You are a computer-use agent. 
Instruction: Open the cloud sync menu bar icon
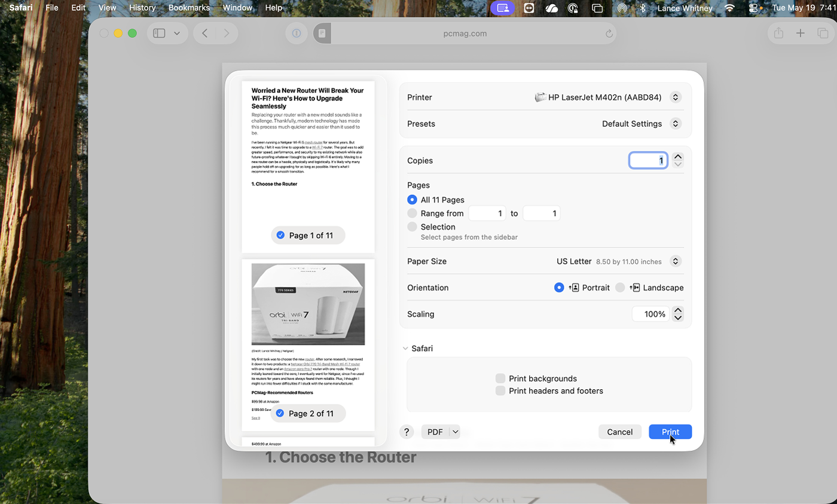pos(551,8)
